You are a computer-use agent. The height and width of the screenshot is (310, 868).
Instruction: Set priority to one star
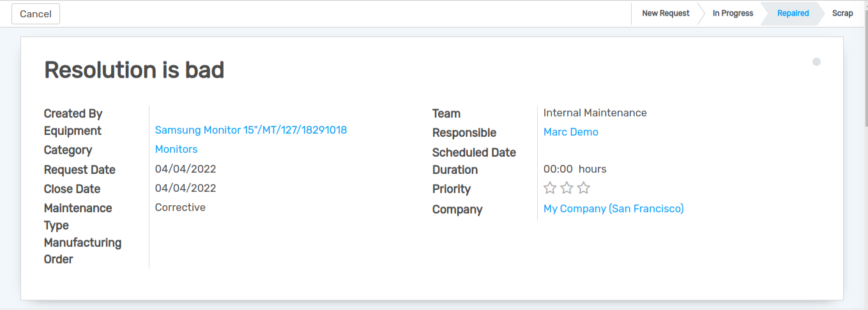coord(549,188)
